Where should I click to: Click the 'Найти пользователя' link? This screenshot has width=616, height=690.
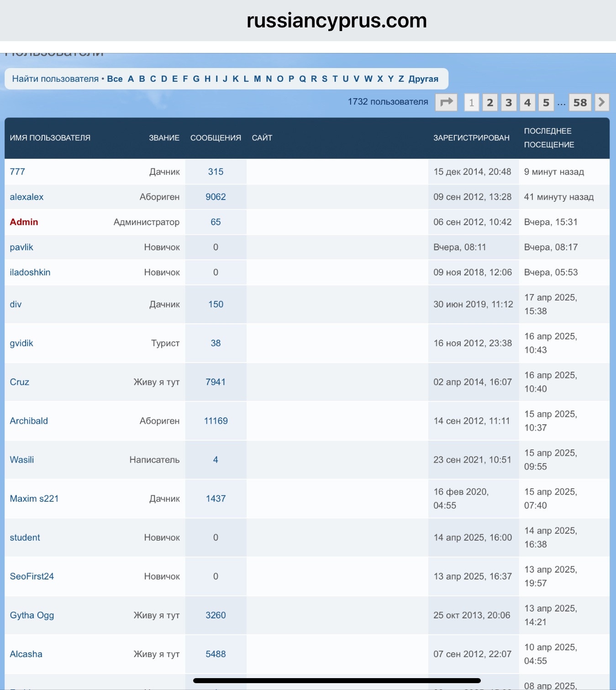pos(55,79)
